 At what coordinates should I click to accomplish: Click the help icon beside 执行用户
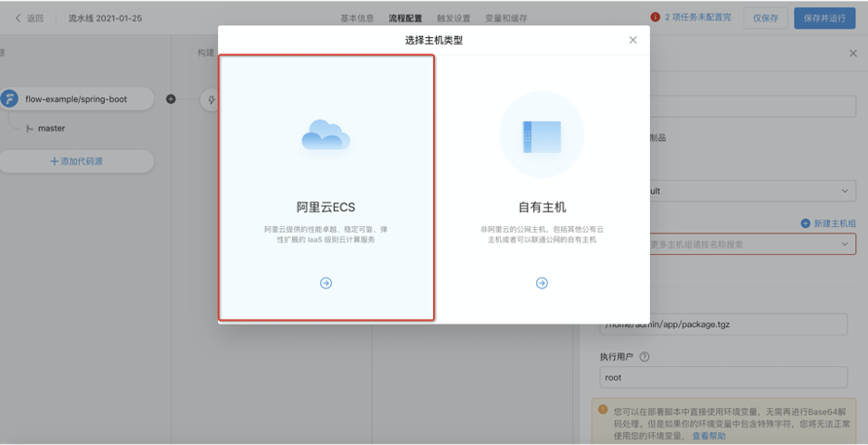coord(645,357)
